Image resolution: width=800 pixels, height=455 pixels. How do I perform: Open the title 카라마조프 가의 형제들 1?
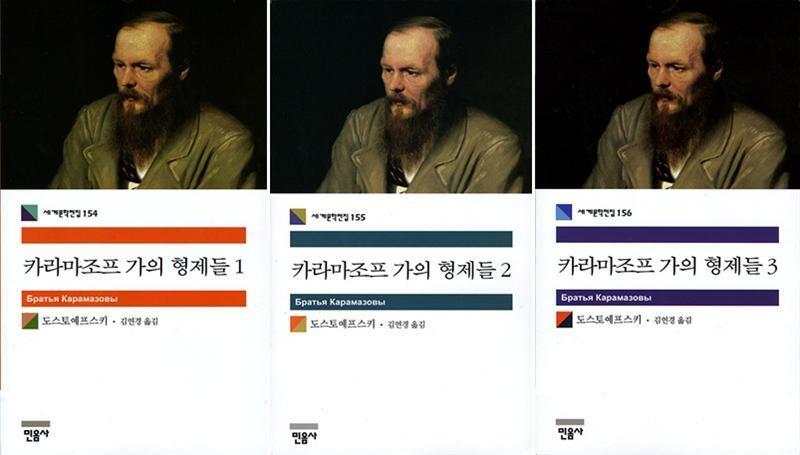click(x=134, y=267)
